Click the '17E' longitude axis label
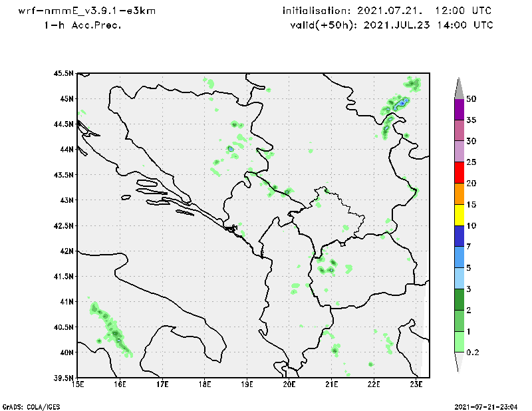 (x=162, y=384)
